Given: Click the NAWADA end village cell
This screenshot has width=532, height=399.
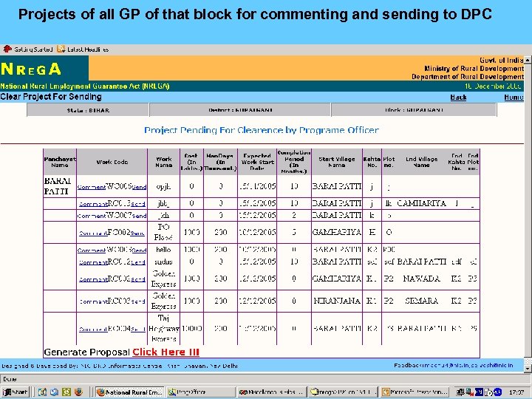Looking at the screenshot, I should [x=421, y=279].
